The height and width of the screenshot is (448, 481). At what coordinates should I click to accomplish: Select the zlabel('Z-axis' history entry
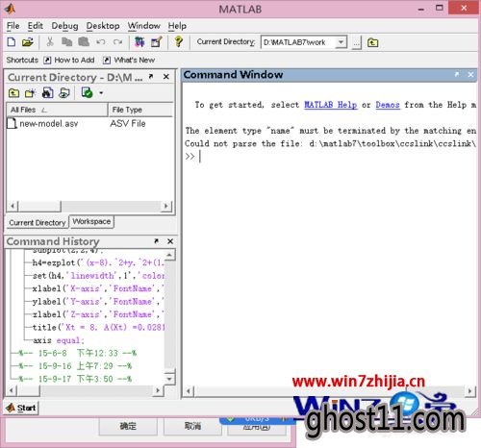click(x=98, y=314)
